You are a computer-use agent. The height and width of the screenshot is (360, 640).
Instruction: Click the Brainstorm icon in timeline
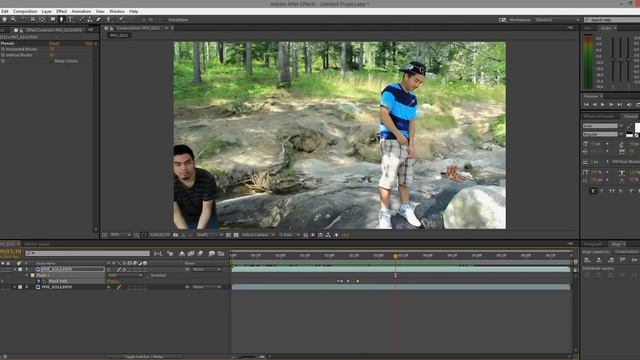click(x=211, y=254)
